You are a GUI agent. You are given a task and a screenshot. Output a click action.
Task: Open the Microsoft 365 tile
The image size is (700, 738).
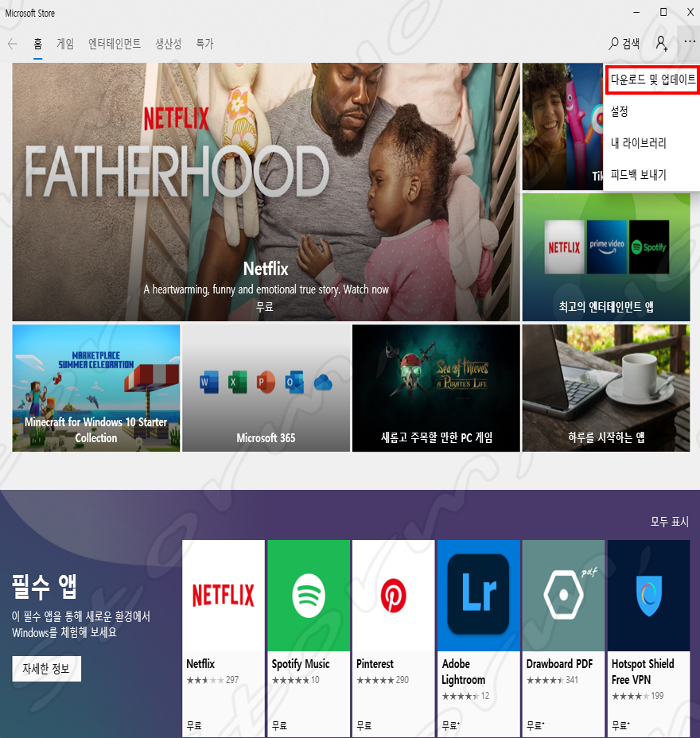point(266,388)
